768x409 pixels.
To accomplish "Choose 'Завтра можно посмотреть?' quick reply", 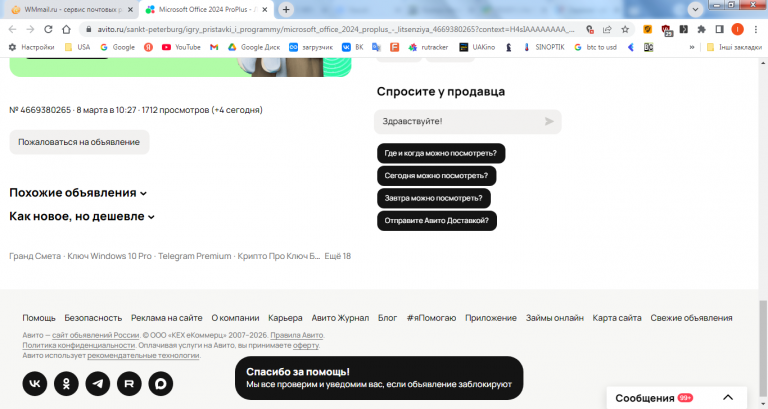I will pos(433,198).
